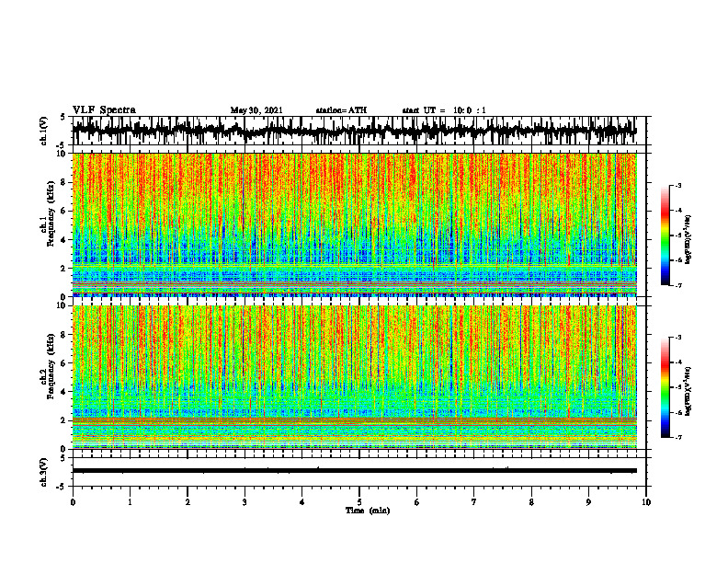The image size is (728, 563).
Task: Click time axis tick label "4"
Action: point(302,502)
